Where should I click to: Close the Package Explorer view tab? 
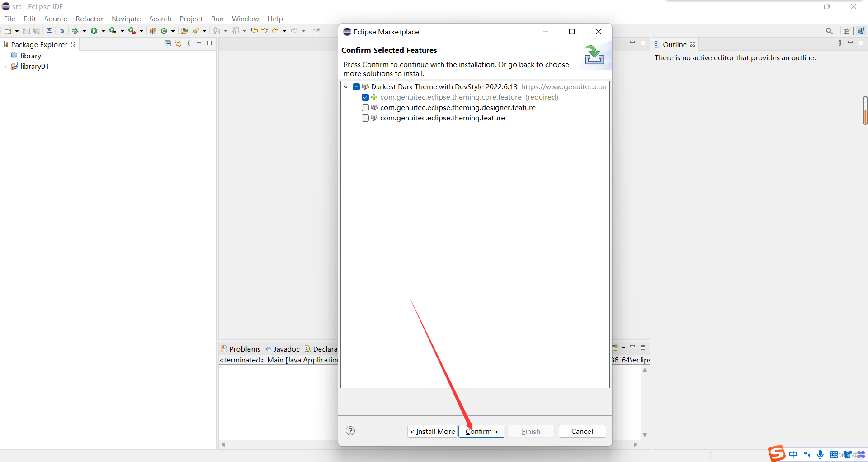(73, 44)
